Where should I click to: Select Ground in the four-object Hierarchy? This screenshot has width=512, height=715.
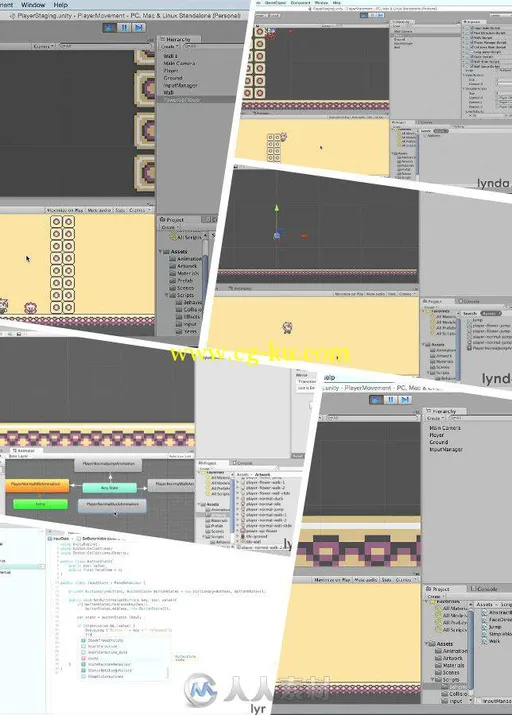coord(438,442)
